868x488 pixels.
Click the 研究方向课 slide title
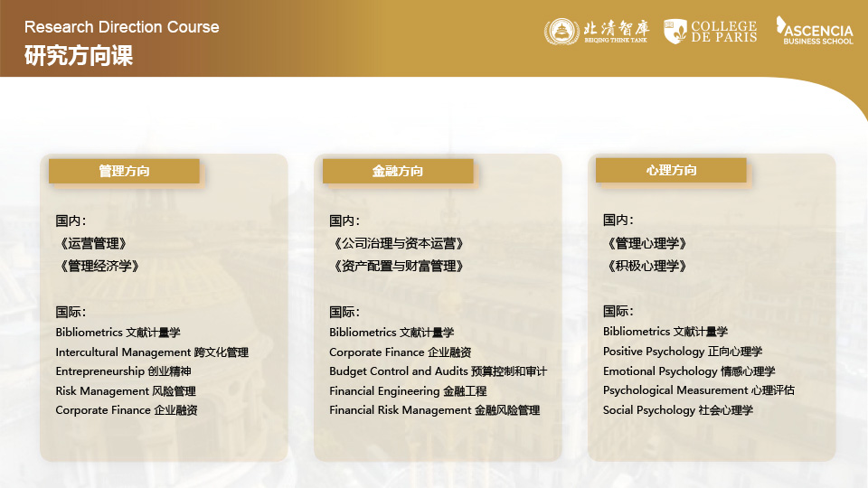click(79, 56)
